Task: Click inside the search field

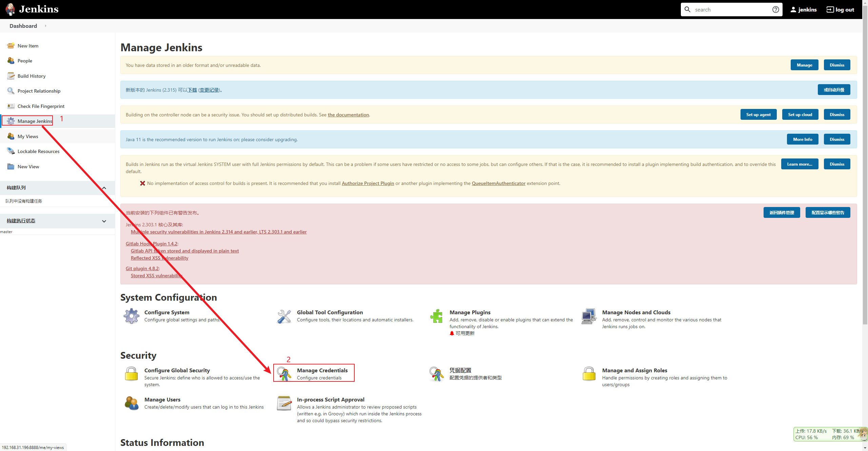Action: pyautogui.click(x=729, y=9)
